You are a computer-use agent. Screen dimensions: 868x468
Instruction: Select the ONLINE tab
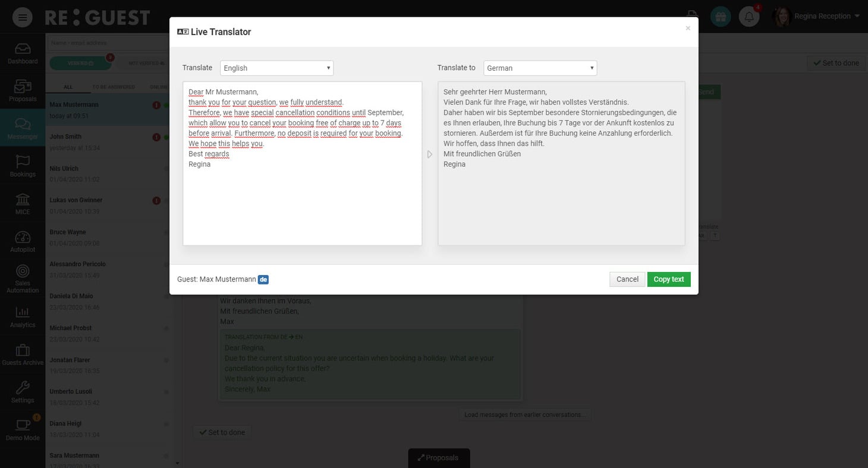pyautogui.click(x=158, y=87)
